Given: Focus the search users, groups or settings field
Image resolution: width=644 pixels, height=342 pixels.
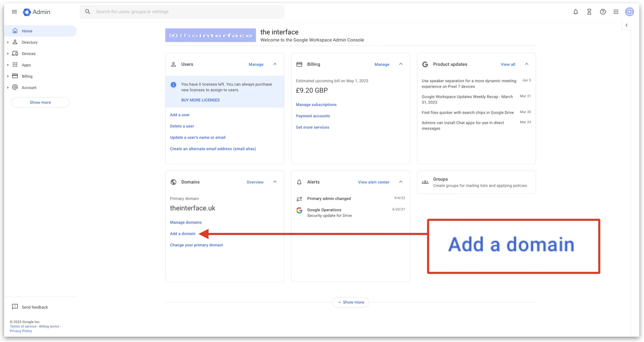Looking at the screenshot, I should point(182,11).
